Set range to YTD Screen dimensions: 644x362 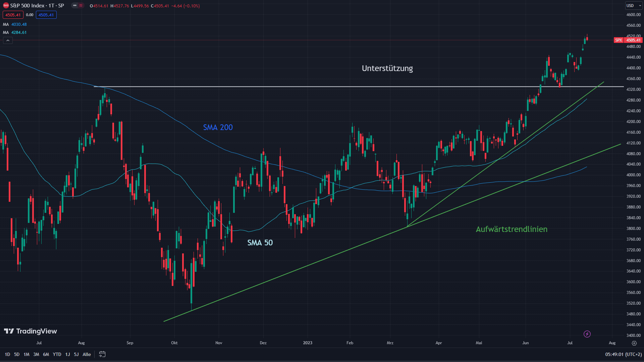[57, 354]
